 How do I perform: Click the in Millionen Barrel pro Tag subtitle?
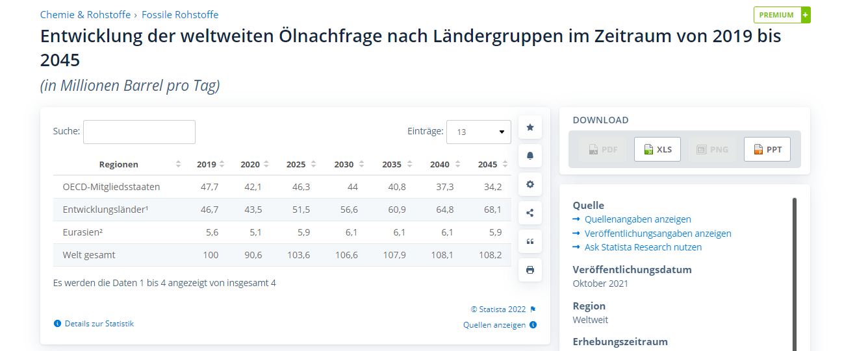(x=130, y=85)
